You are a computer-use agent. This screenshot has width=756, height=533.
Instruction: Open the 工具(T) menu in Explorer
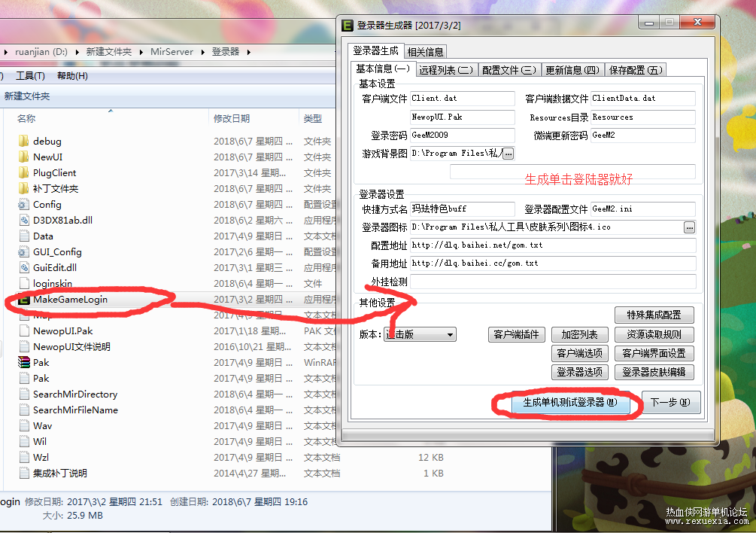(x=30, y=76)
